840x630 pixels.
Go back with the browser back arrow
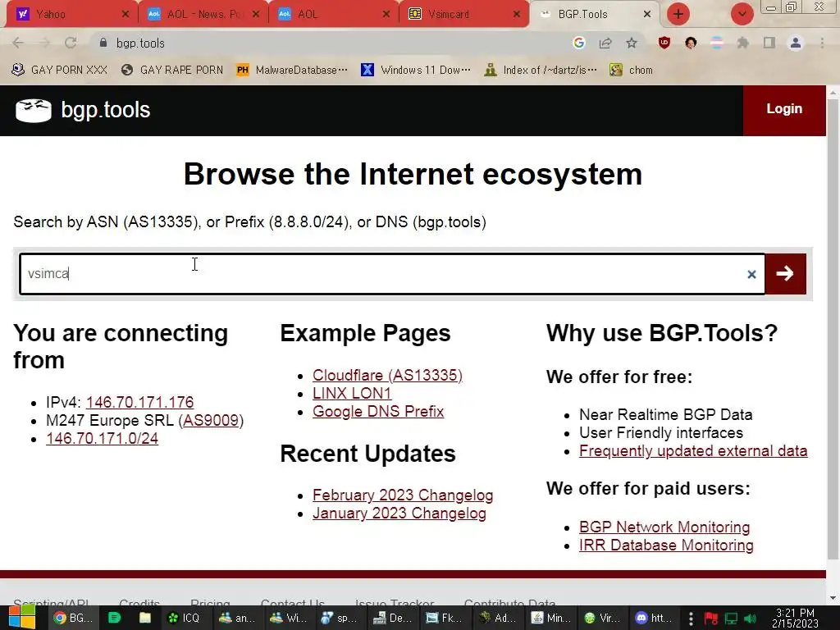pyautogui.click(x=18, y=43)
